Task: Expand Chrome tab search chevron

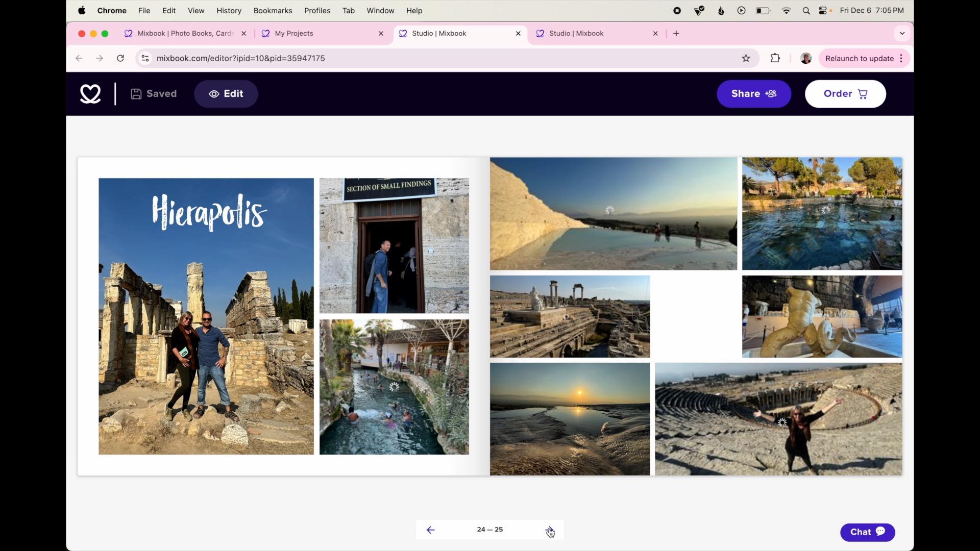Action: pyautogui.click(x=902, y=34)
